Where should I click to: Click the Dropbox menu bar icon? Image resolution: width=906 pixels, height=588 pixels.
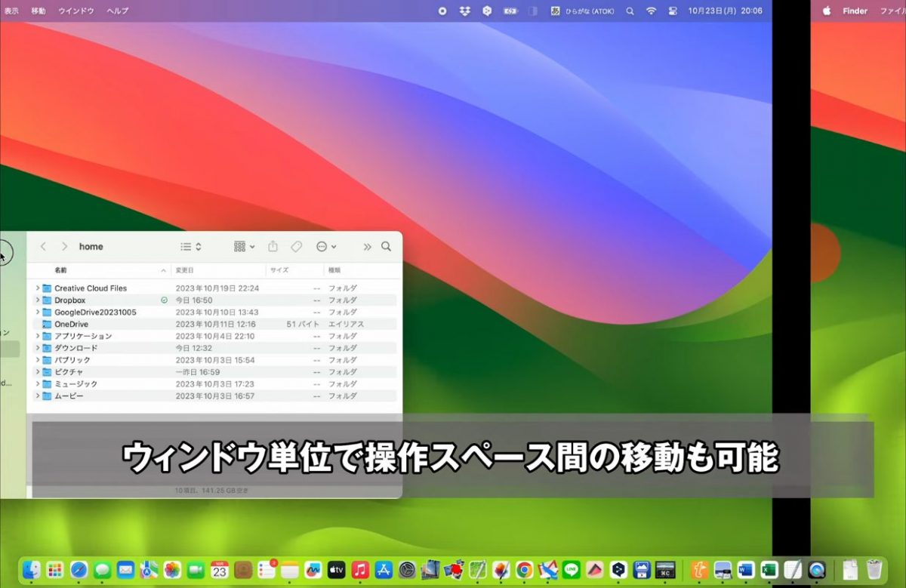click(465, 11)
